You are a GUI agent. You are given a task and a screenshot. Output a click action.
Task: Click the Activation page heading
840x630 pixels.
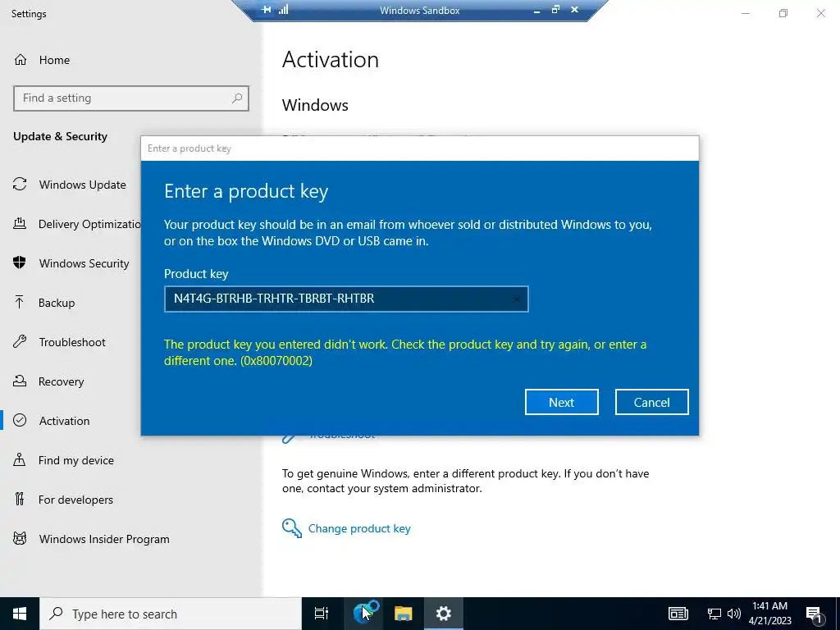pyautogui.click(x=331, y=59)
